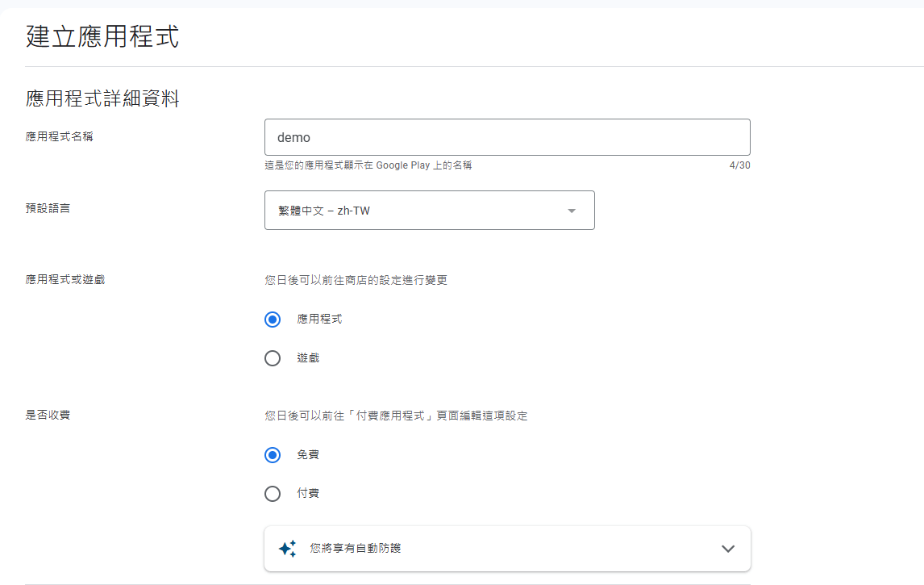Viewport: 924px width, 585px height.
Task: Click the dropdown arrow in the language selector
Action: [x=571, y=211]
